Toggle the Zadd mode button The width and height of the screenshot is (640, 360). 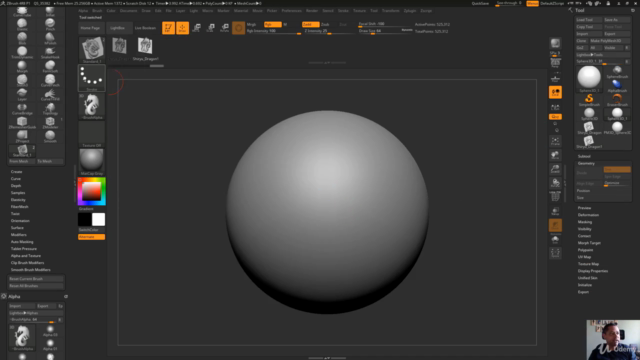(x=310, y=24)
